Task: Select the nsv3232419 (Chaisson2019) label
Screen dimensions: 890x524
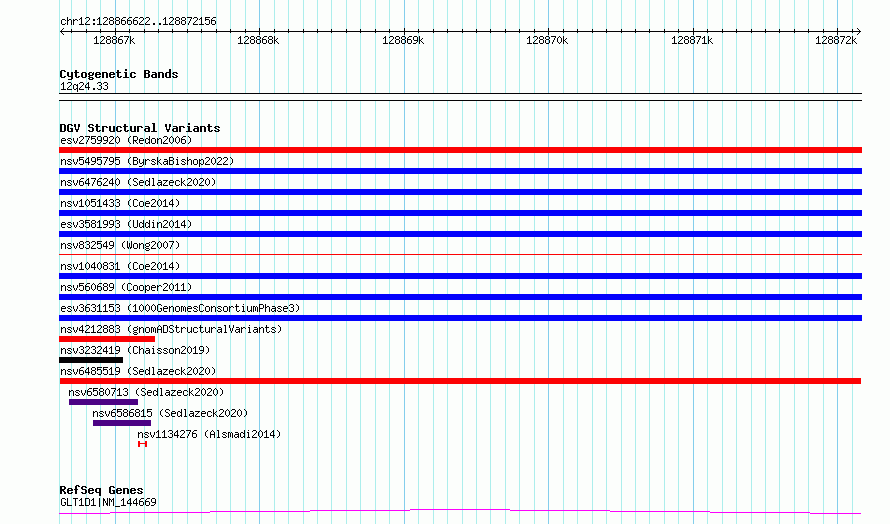Action: pyautogui.click(x=135, y=350)
